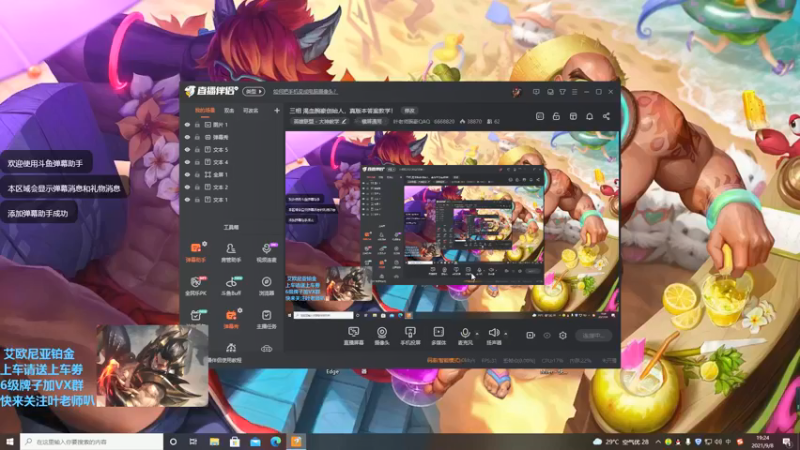
Task: Expand speaker options arrow
Action: click(506, 334)
